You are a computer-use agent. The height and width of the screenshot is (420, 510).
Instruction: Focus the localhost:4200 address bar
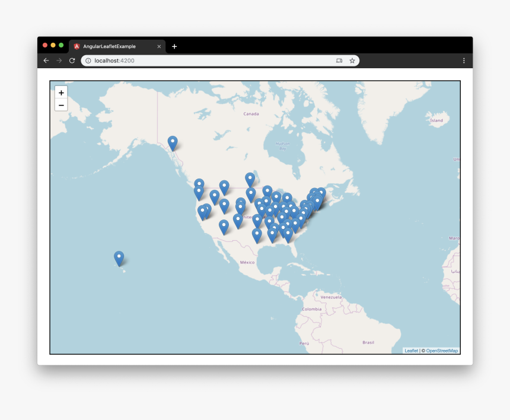(208, 61)
